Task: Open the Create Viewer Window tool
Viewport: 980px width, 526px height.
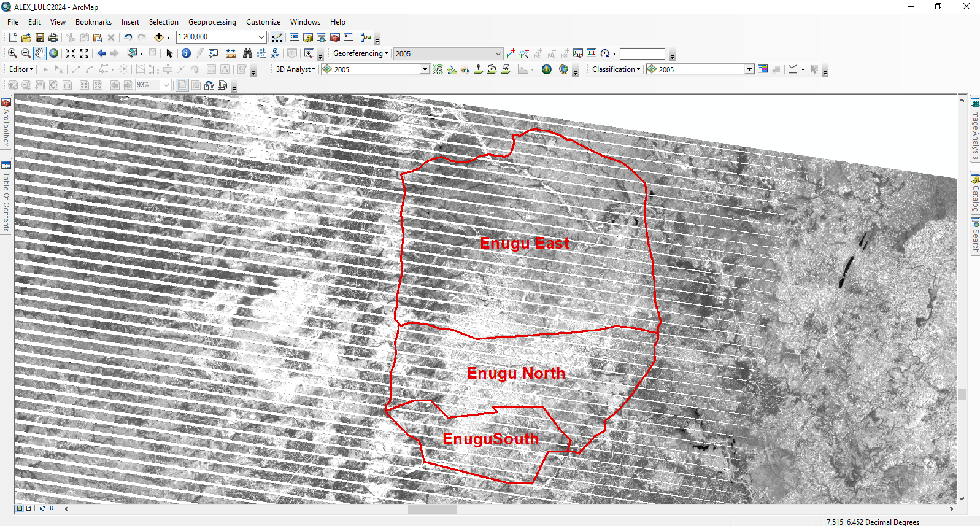Action: (x=309, y=53)
